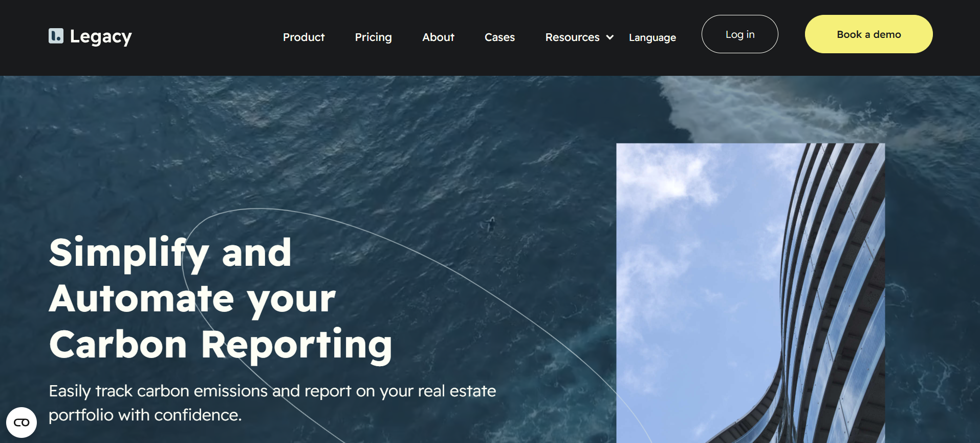Click the yellow Book a demo button

pos(869,34)
